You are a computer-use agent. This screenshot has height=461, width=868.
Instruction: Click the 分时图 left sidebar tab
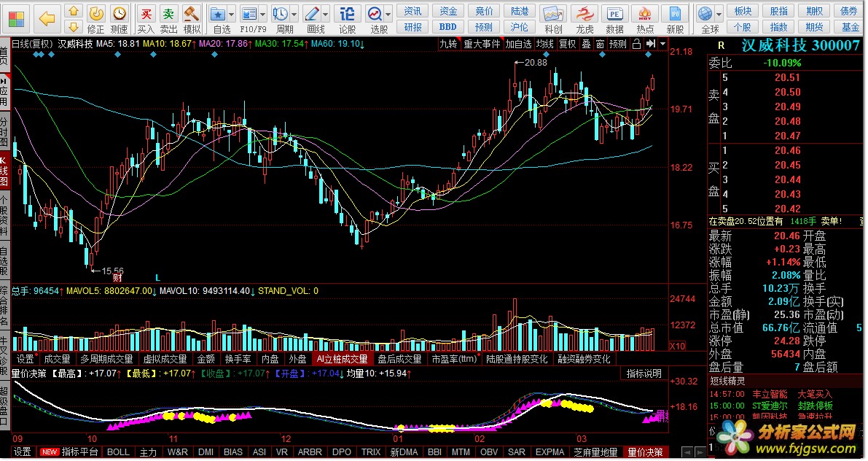(4, 131)
